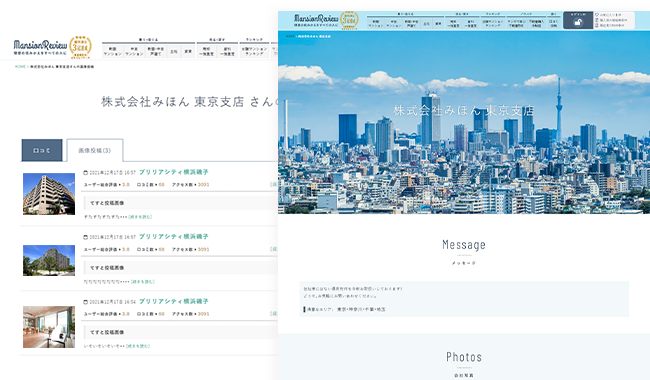Open the interior living room thumbnail
Image resolution: width=650 pixels, height=380 pixels.
49,327
